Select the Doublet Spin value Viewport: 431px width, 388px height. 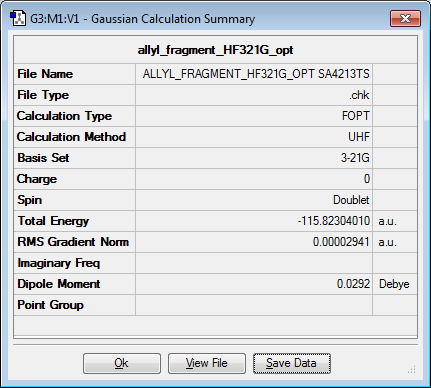[254, 200]
